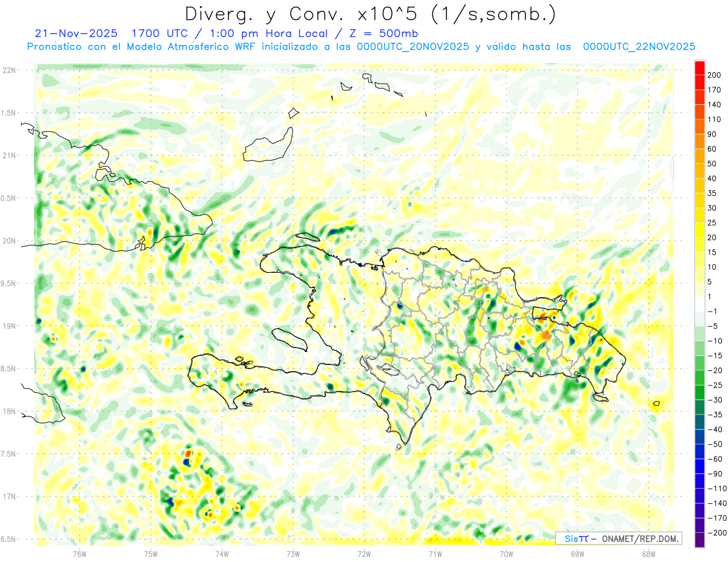The height and width of the screenshot is (562, 728).
Task: Select the positive '40' color scale value
Action: 712,179
